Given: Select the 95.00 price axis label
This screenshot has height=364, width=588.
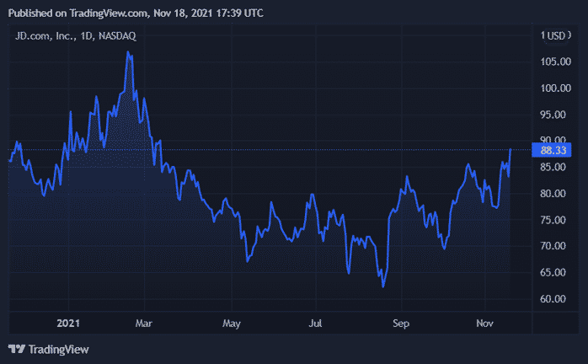Looking at the screenshot, I should pos(553,115).
